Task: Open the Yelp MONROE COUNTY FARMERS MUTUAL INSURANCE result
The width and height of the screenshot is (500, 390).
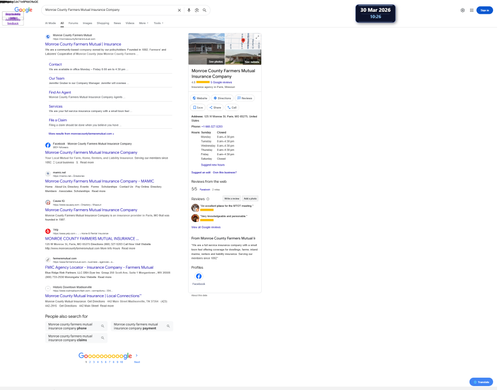Action: pyautogui.click(x=92, y=238)
